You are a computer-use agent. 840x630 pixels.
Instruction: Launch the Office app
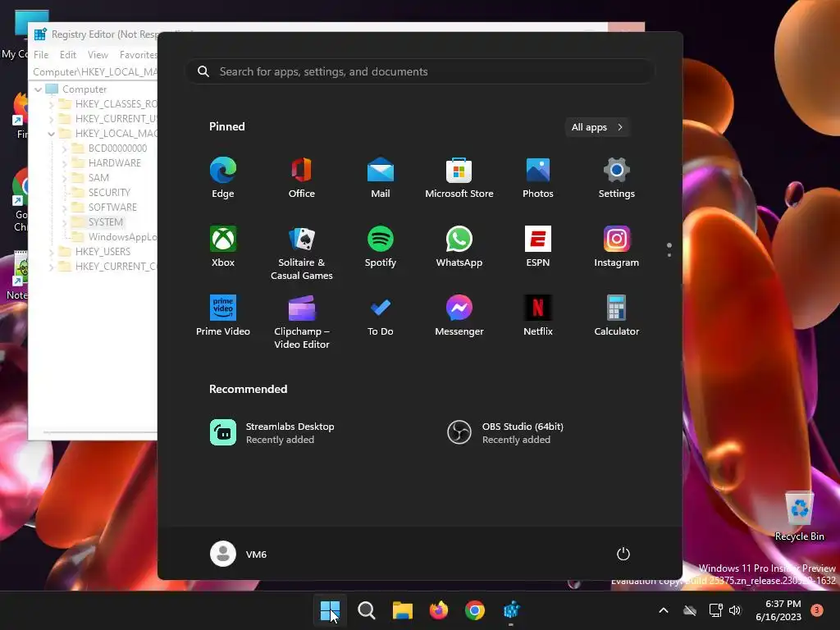tap(302, 178)
